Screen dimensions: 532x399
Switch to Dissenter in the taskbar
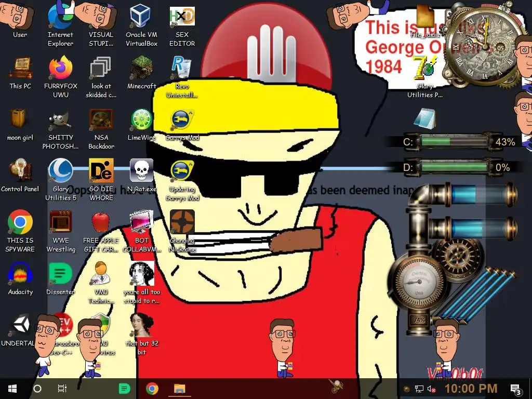pos(125,389)
